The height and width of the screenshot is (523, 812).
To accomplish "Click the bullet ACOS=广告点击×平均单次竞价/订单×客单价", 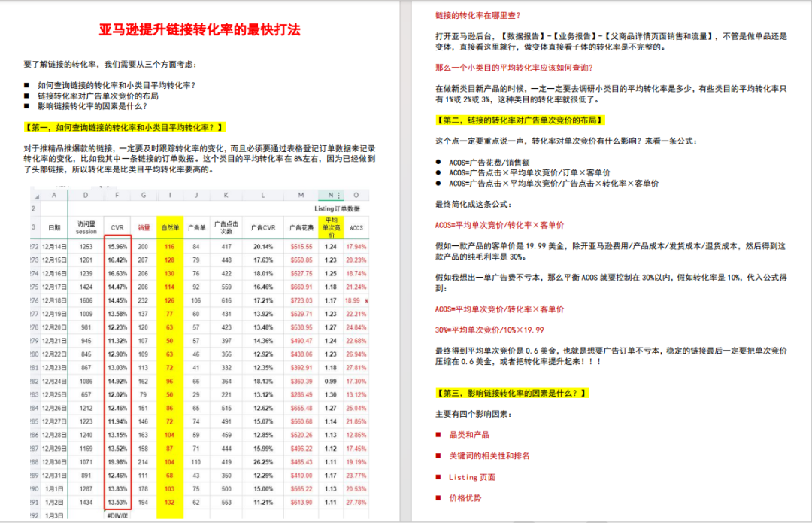I will (529, 172).
